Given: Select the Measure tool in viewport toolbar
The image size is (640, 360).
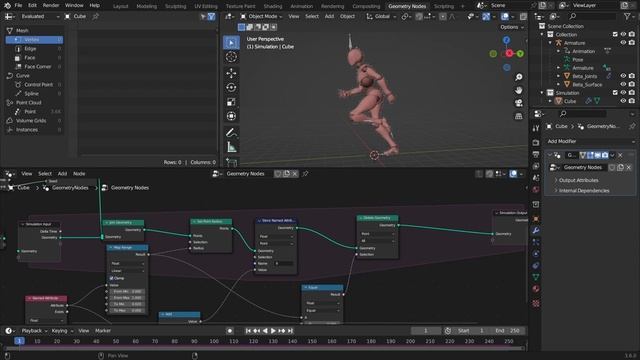Looking at the screenshot, I should click(231, 147).
